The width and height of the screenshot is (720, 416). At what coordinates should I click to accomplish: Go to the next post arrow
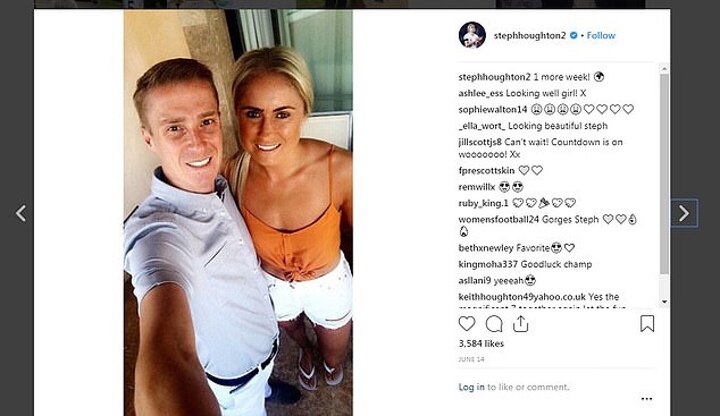point(684,213)
